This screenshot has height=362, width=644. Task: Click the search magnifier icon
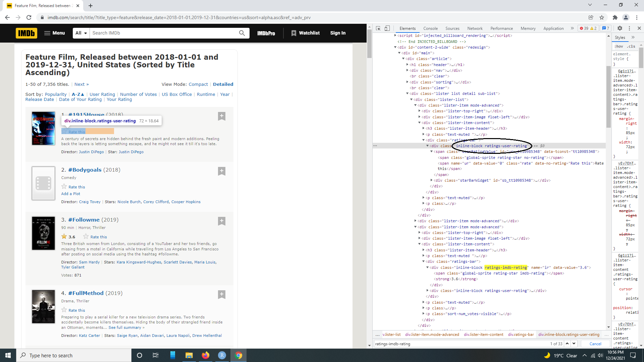coord(242,33)
